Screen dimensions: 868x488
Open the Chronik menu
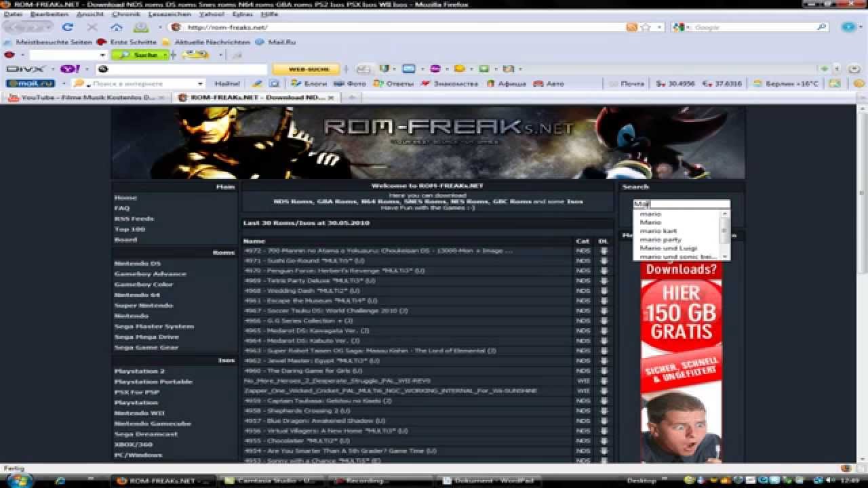point(125,14)
